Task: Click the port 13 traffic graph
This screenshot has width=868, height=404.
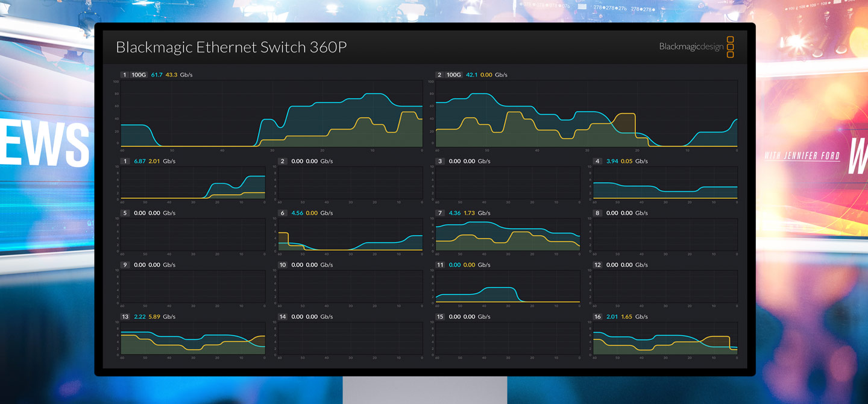Action: [193, 338]
